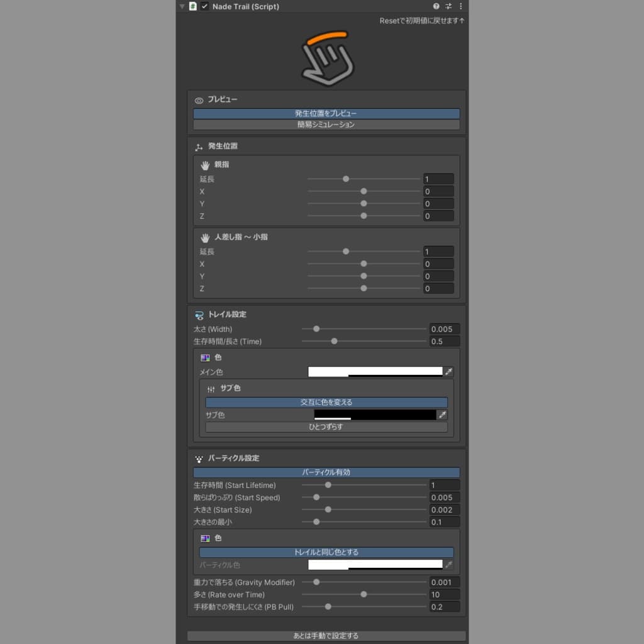Image resolution: width=644 pixels, height=644 pixels.
Task: Click the 太さ (Width) value field
Action: pos(445,329)
